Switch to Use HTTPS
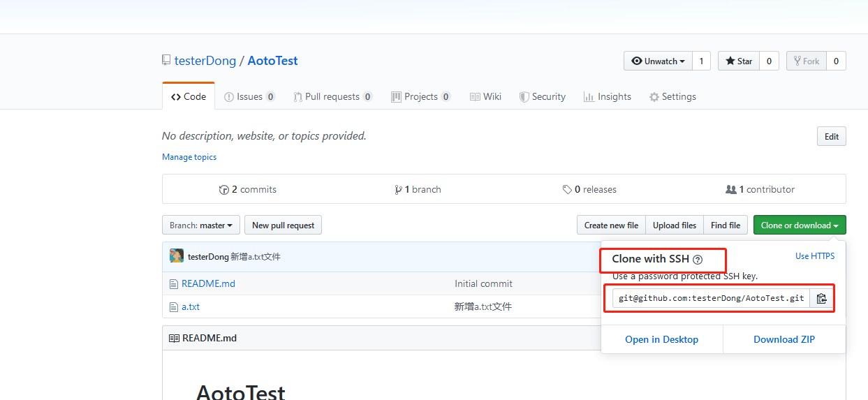Image resolution: width=868 pixels, height=400 pixels. pos(815,256)
